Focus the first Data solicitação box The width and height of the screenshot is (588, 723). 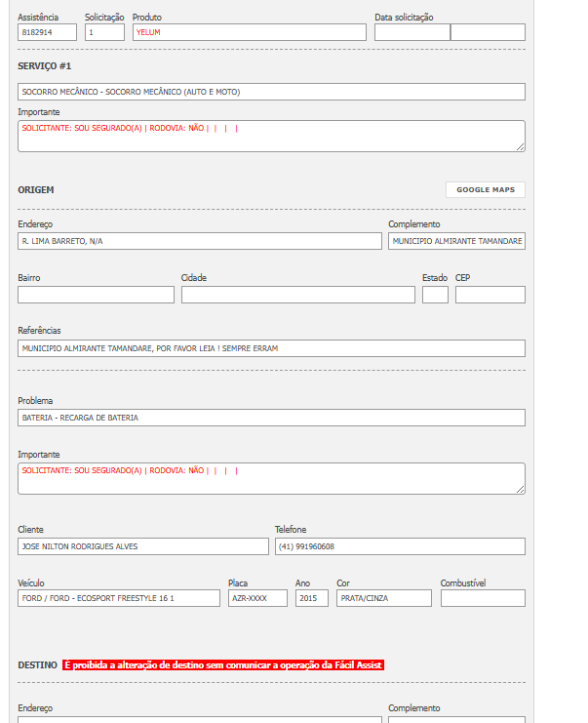(x=412, y=32)
